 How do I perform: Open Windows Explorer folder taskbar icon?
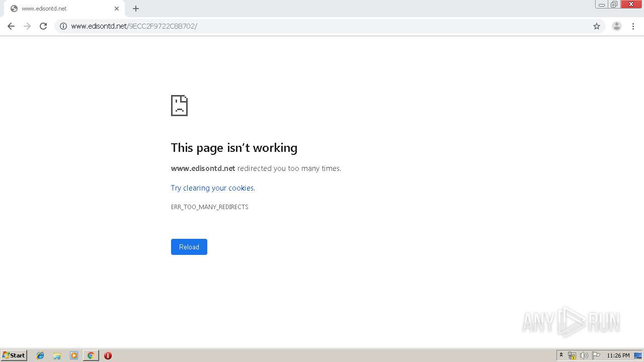(57, 355)
